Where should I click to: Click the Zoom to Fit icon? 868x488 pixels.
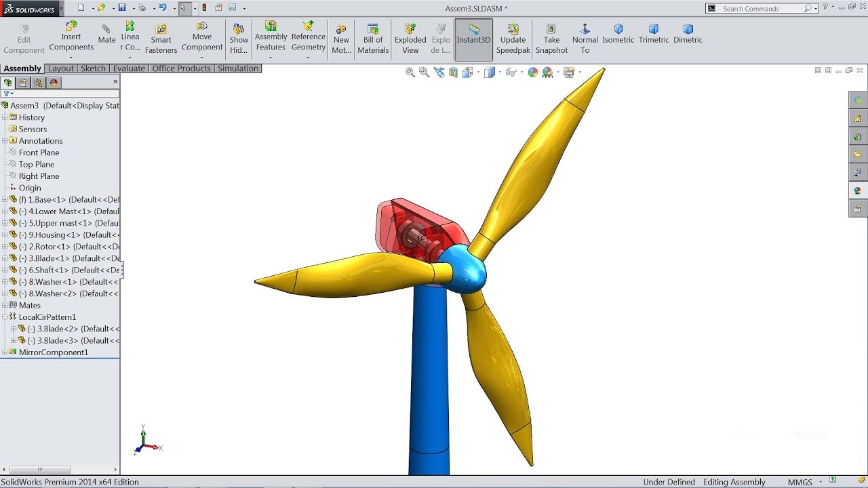pos(410,72)
